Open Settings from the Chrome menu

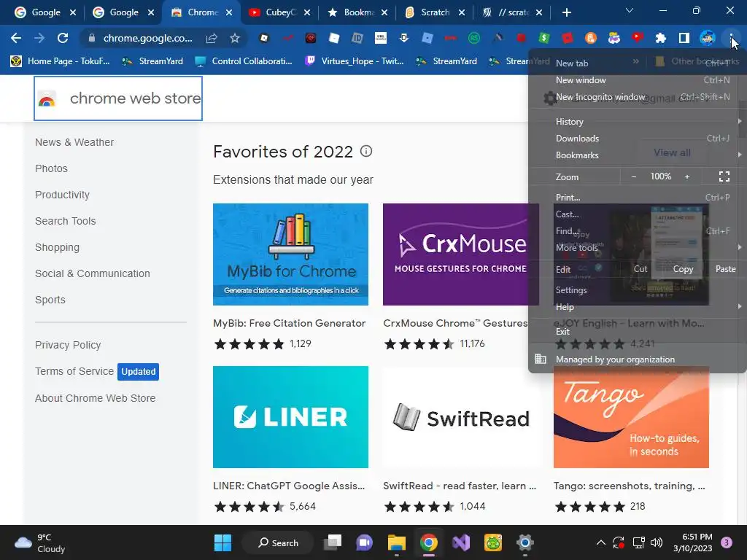coord(638,290)
